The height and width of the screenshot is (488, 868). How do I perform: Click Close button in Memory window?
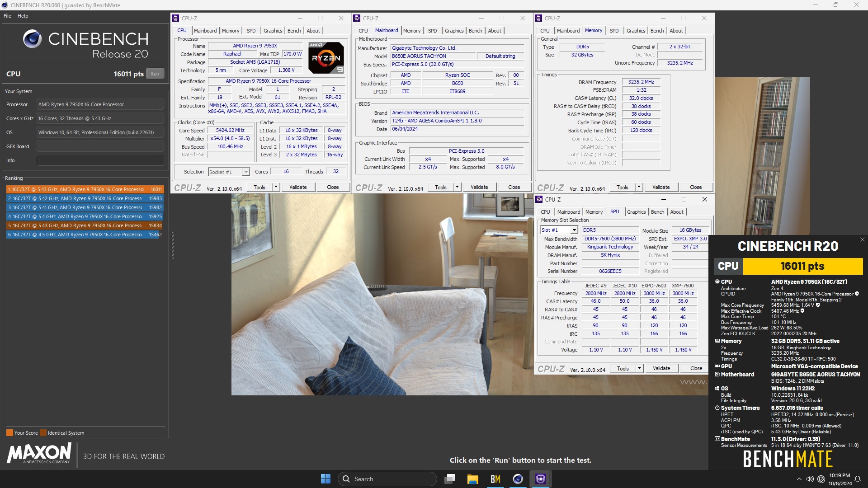696,187
